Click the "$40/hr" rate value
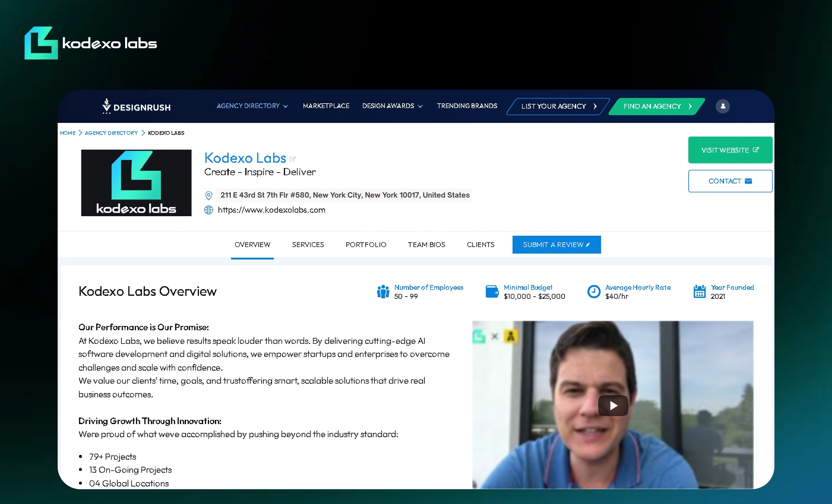832x504 pixels. pyautogui.click(x=617, y=296)
